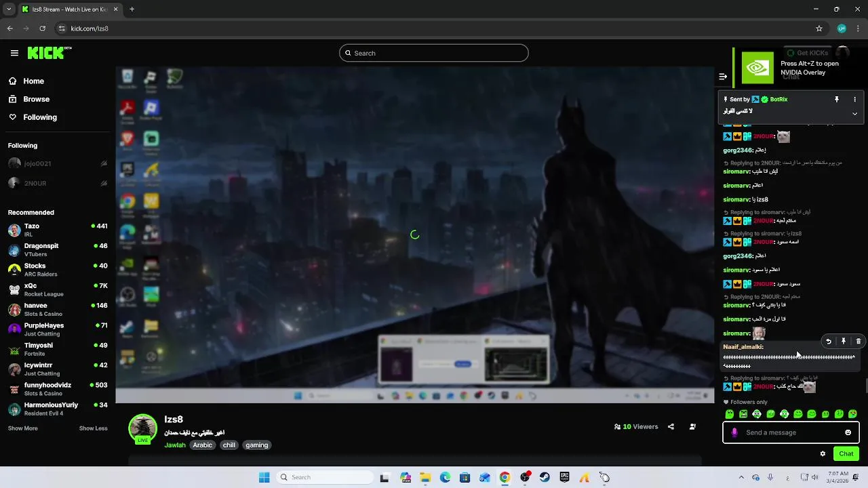868x488 pixels.
Task: Insert first green Kick emote
Action: coord(730,414)
